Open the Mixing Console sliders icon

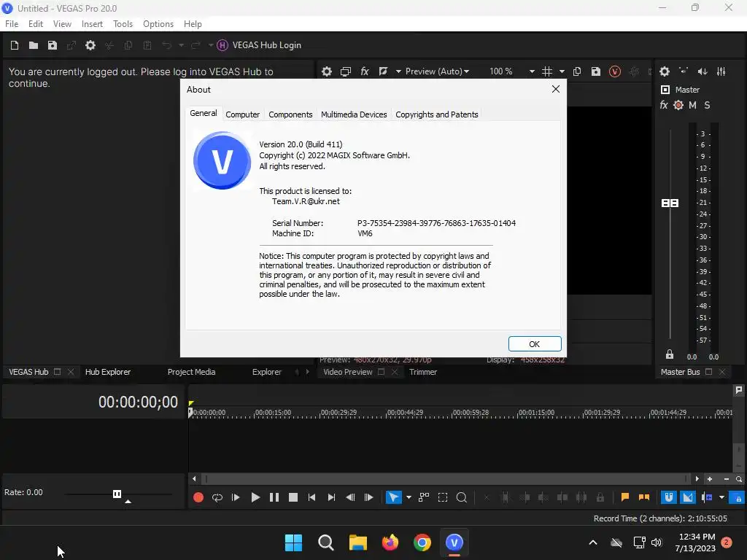pos(721,71)
